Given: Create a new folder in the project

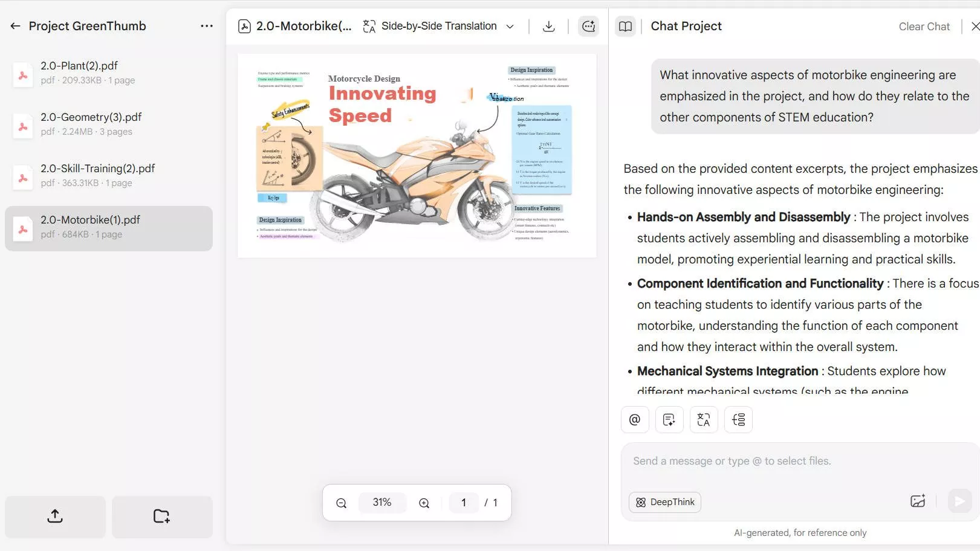Looking at the screenshot, I should tap(161, 517).
